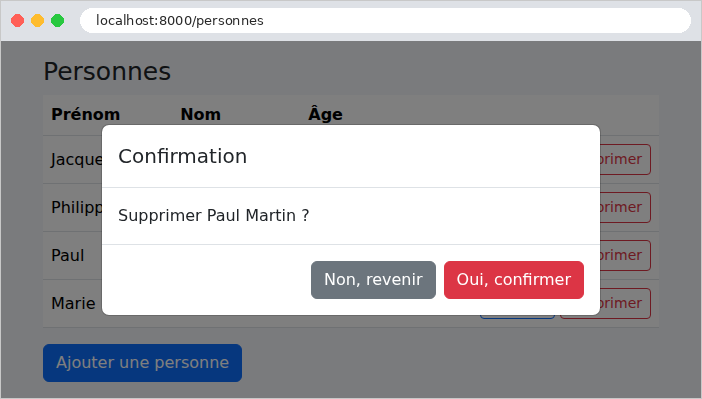Click the Jacques first-name cell
This screenshot has height=399, width=702.
click(x=77, y=159)
